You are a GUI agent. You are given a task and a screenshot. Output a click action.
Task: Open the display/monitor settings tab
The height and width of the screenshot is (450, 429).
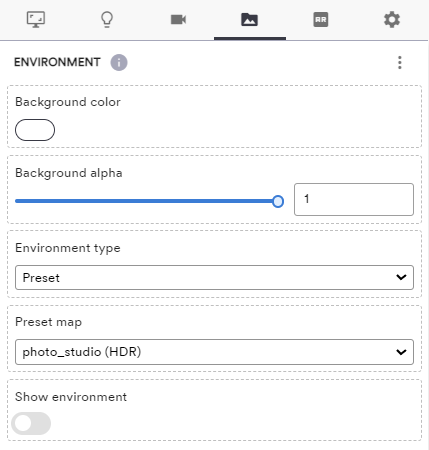[36, 20]
